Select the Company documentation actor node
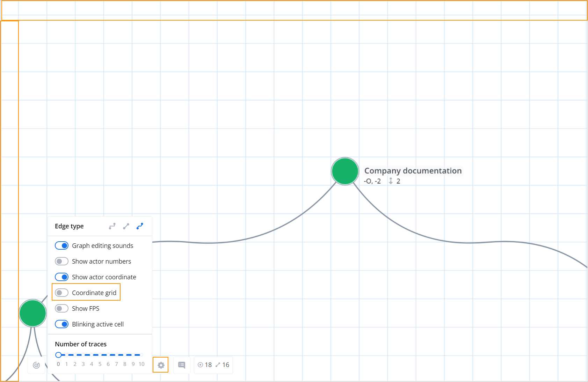The height and width of the screenshot is (382, 588). click(345, 171)
